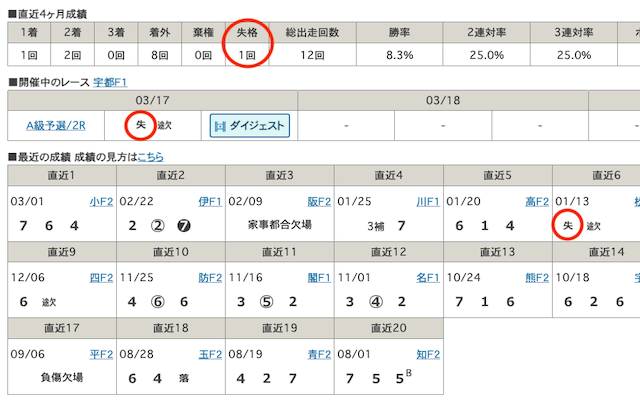Open the 阪F2 link in 直近3
This screenshot has height=400, width=640.
pyautogui.click(x=319, y=202)
